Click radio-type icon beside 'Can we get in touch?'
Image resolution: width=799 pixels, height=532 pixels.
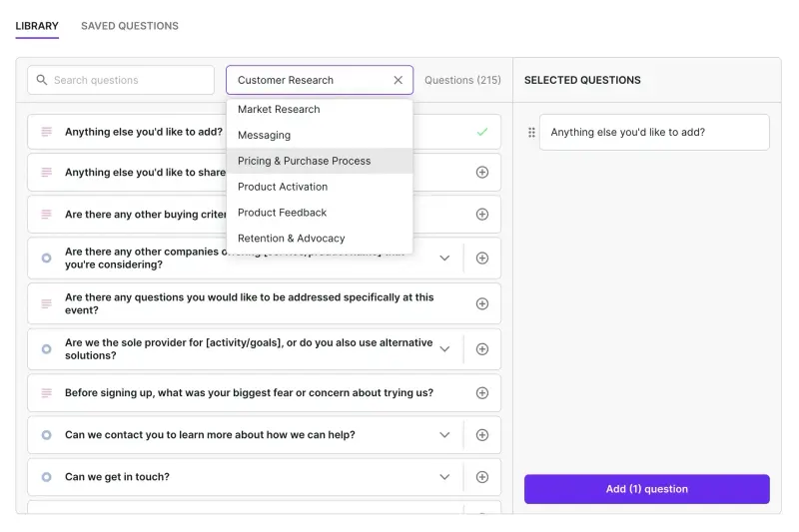click(46, 477)
